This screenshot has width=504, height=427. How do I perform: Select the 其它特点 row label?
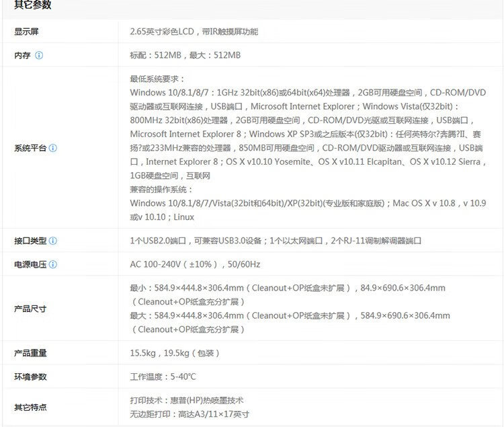coord(30,407)
